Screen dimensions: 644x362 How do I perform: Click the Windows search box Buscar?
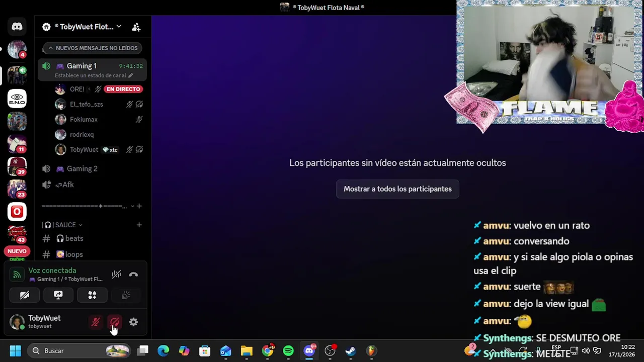click(79, 351)
